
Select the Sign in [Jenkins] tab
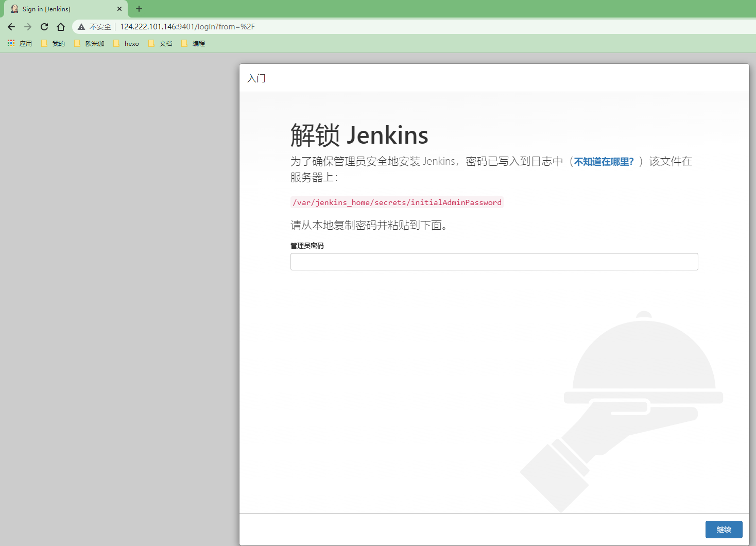(66, 9)
